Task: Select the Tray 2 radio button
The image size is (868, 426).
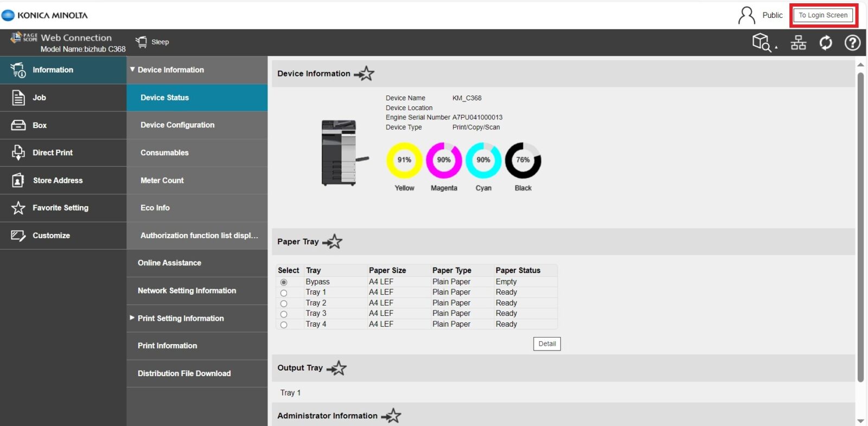Action: [284, 303]
